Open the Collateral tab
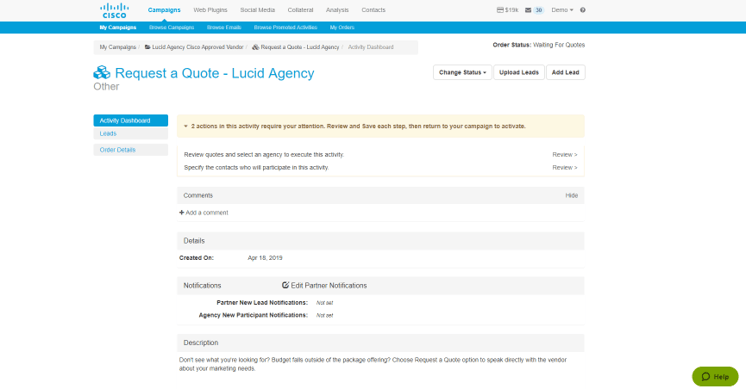746x389 pixels. pos(300,10)
